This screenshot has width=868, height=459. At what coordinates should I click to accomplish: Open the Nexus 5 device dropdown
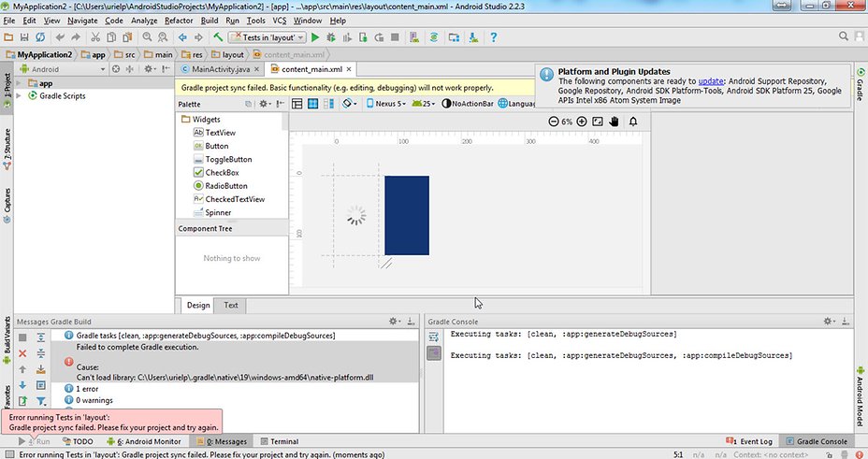pyautogui.click(x=386, y=104)
